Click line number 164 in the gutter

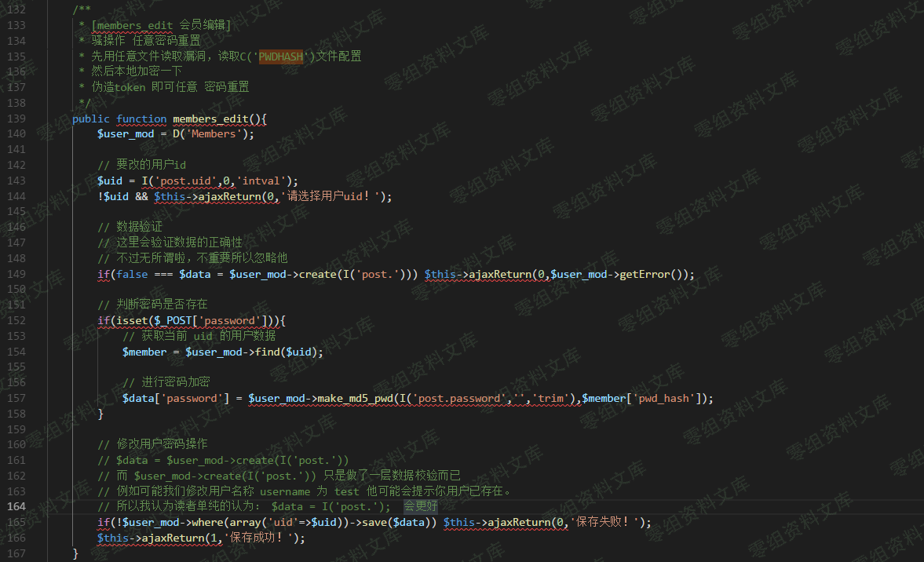(16, 506)
